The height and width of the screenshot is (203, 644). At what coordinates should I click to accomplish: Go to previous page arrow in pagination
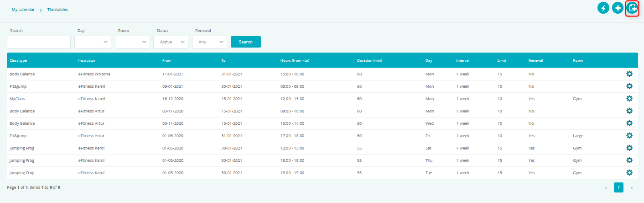tap(606, 187)
